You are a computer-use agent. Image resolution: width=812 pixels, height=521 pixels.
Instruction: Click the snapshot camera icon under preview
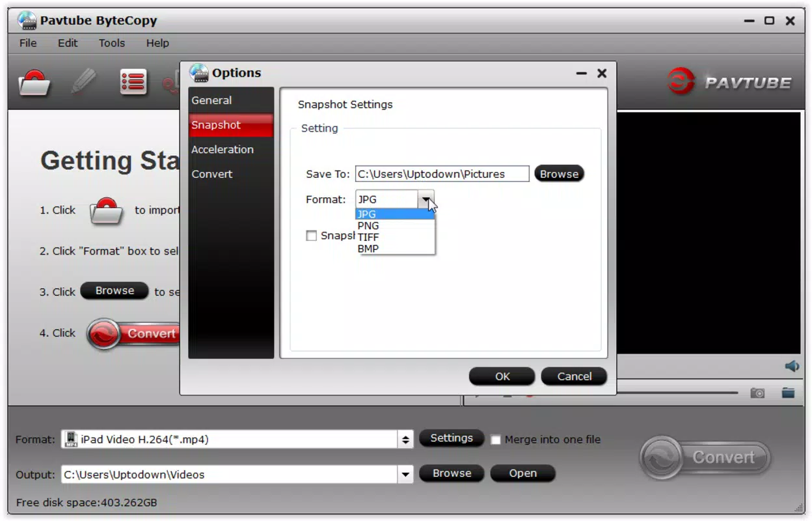757,393
